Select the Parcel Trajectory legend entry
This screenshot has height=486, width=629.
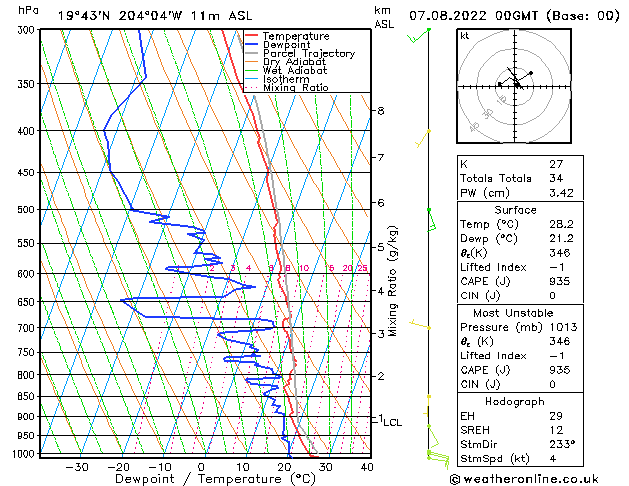(x=309, y=53)
